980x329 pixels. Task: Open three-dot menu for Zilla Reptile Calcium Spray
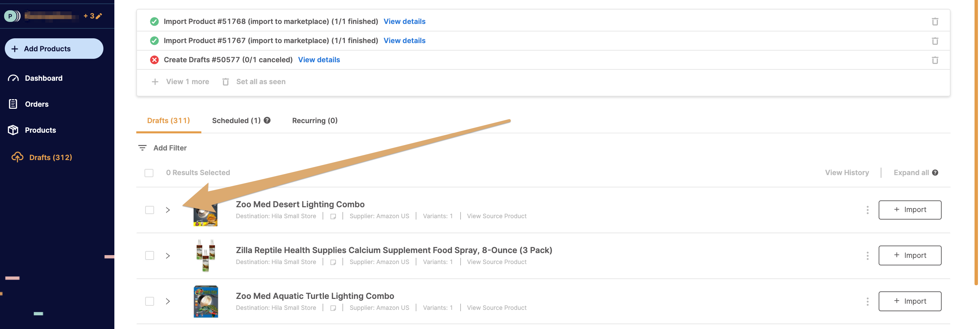point(867,256)
